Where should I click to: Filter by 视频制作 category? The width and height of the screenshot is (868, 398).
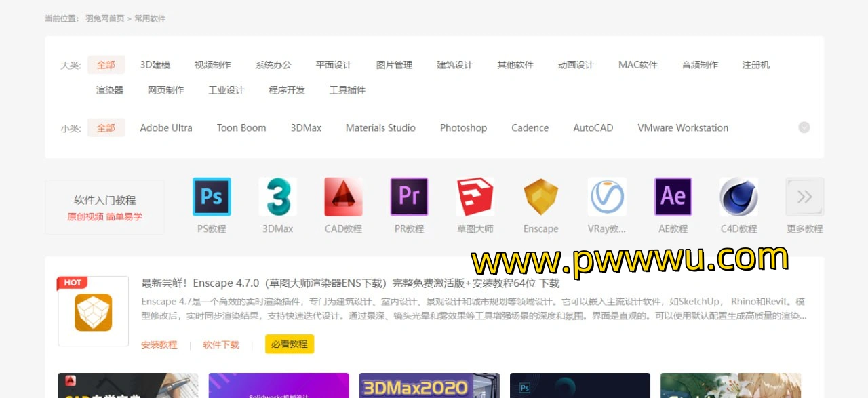213,65
